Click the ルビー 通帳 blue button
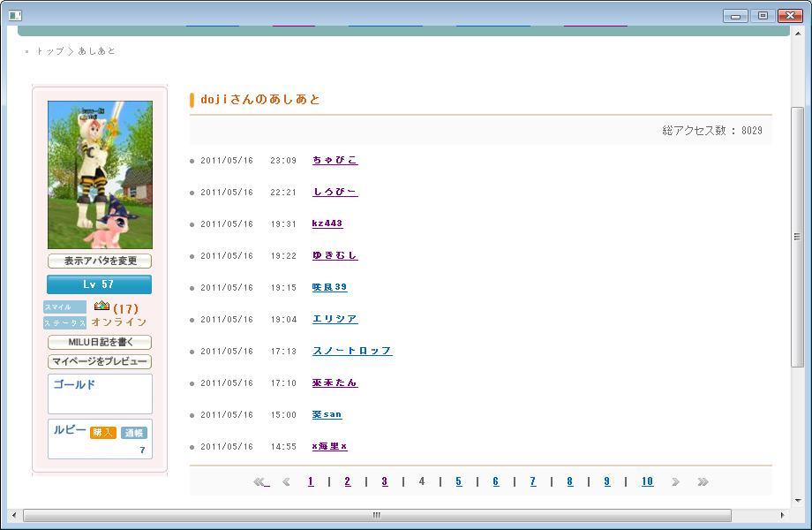The height and width of the screenshot is (530, 812). pos(134,433)
